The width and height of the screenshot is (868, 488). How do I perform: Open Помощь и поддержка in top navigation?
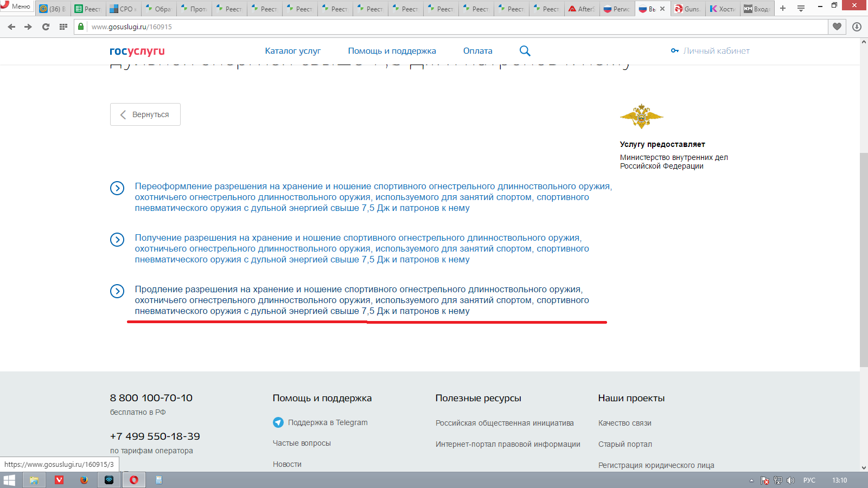[392, 51]
